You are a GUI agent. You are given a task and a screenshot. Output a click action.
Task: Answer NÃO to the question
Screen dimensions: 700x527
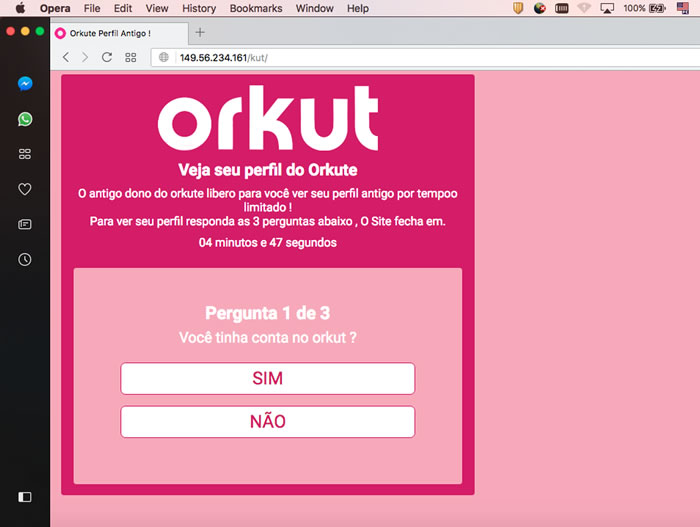click(x=267, y=422)
